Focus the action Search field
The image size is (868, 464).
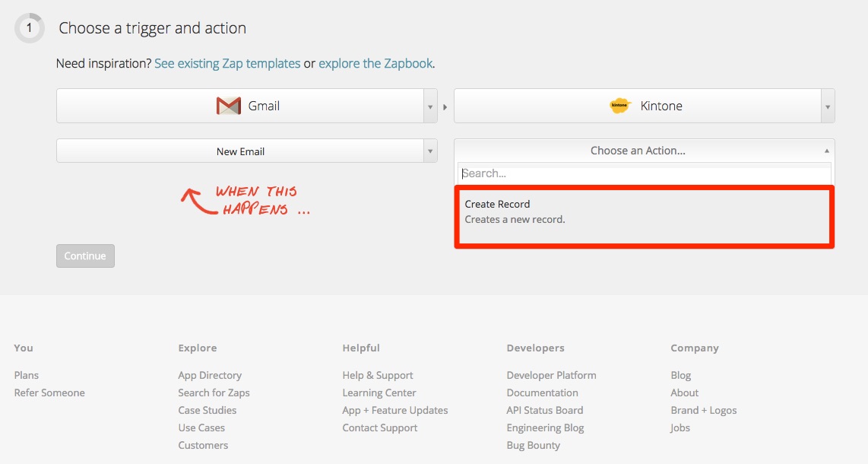click(645, 173)
